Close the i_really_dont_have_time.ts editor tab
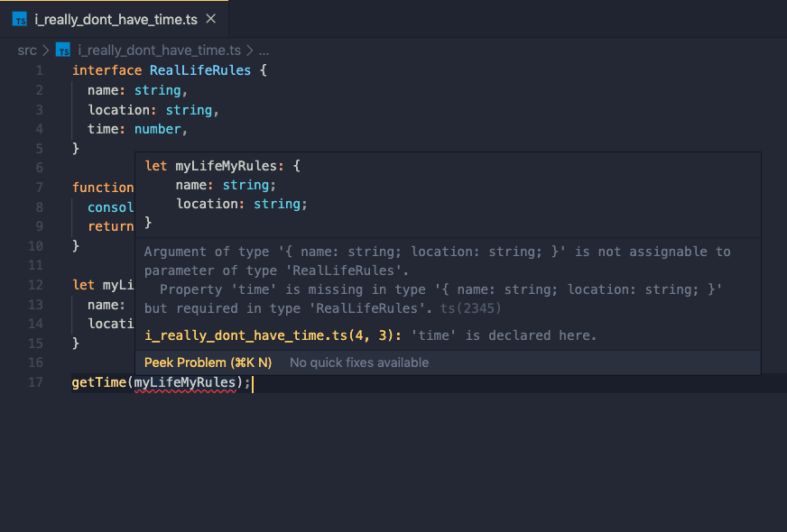 point(211,19)
